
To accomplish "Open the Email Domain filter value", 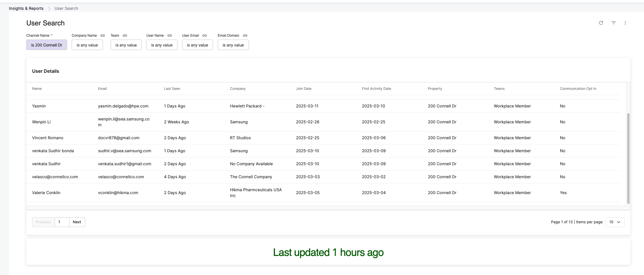I will 233,45.
